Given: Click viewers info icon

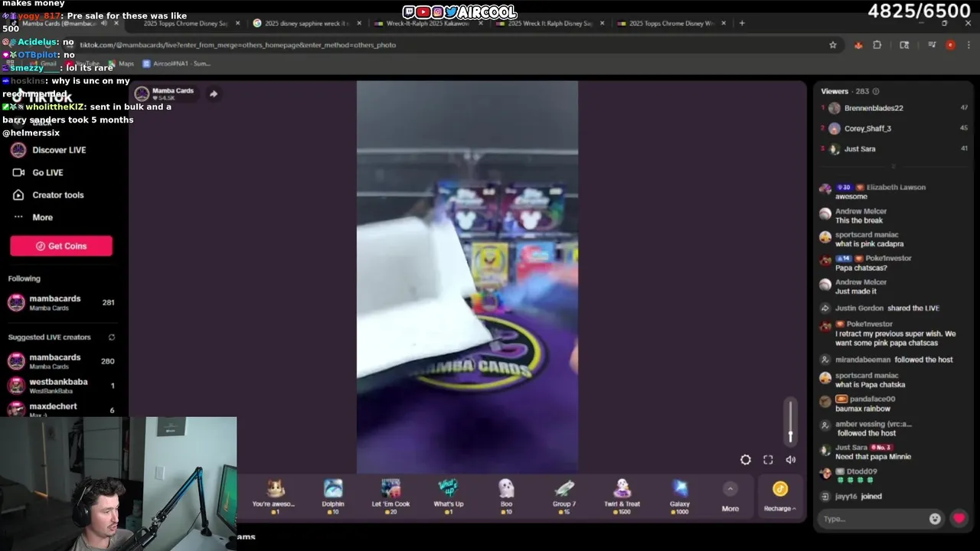Looking at the screenshot, I should point(876,91).
